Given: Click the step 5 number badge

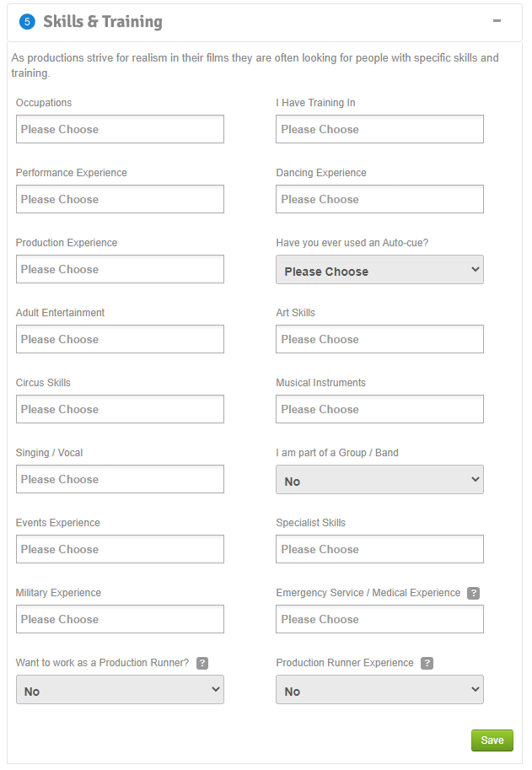Looking at the screenshot, I should [x=27, y=22].
